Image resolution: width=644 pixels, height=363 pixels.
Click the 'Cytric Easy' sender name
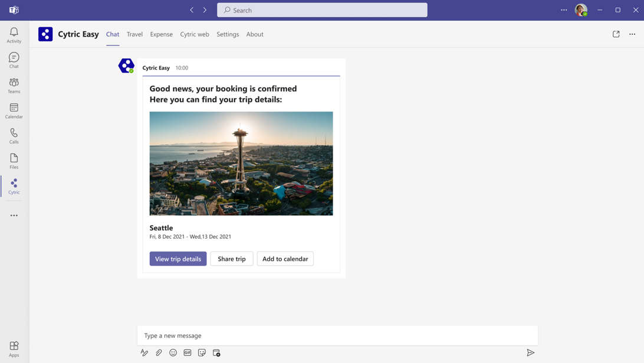tap(156, 68)
